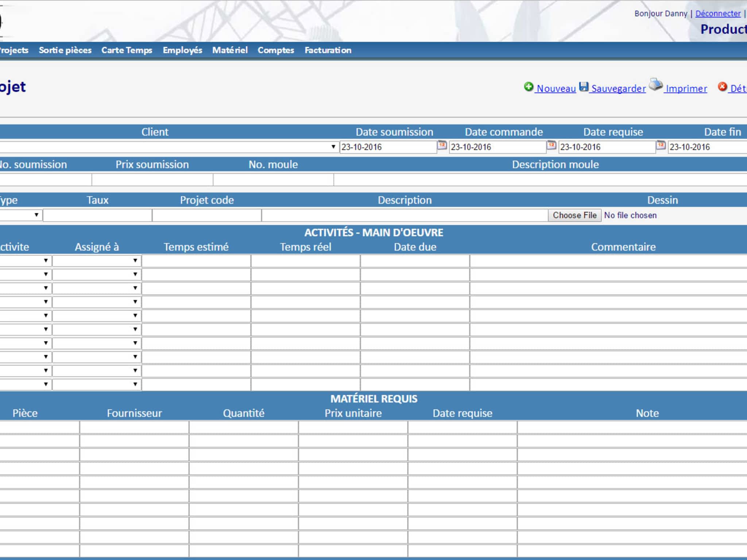Image resolution: width=747 pixels, height=560 pixels.
Task: Open calendar picker for Date soumission
Action: click(x=442, y=145)
